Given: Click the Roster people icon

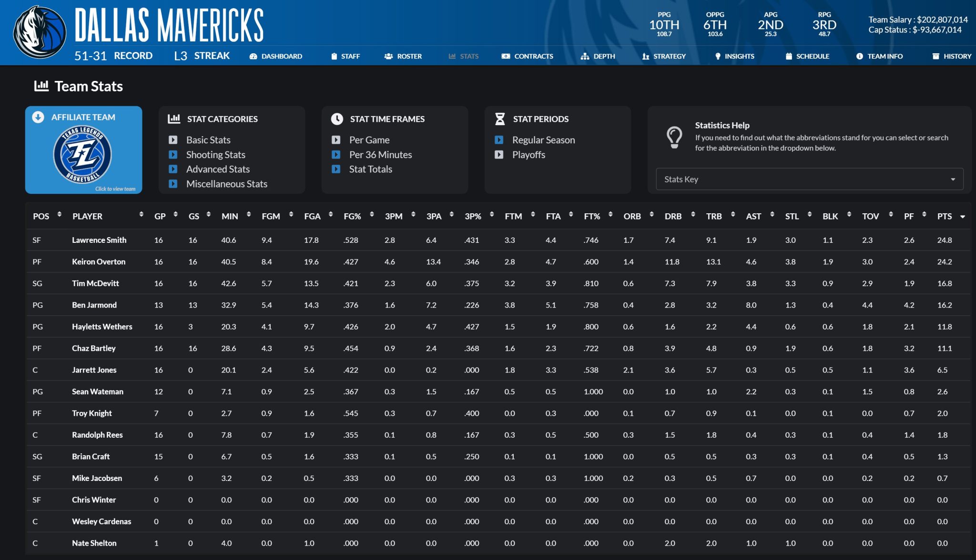Looking at the screenshot, I should coord(388,56).
